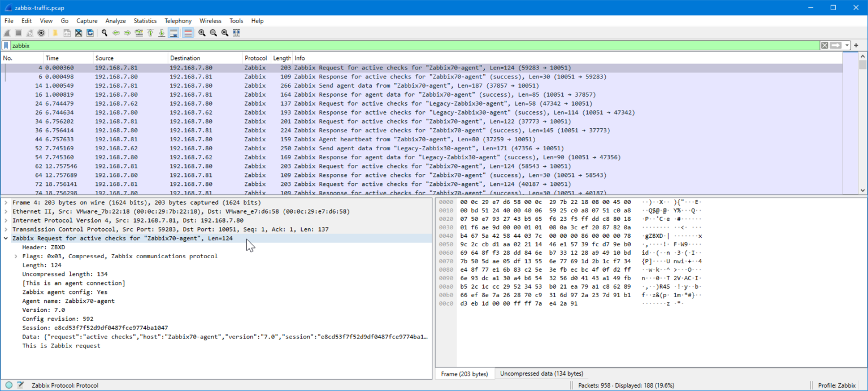Switch to Uncompressed data tab
The height and width of the screenshot is (391, 868).
pos(541,373)
